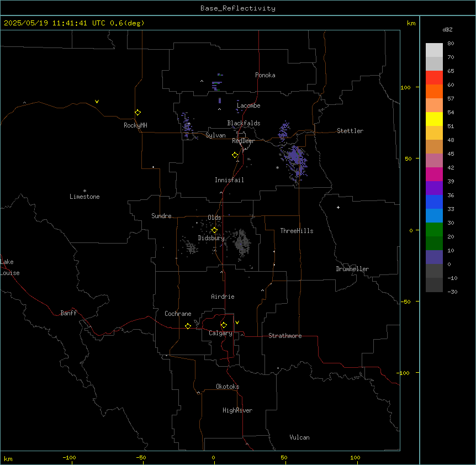The image size is (476, 465).
Task: Click the -50 tick on the bottom axis
Action: pos(141,457)
